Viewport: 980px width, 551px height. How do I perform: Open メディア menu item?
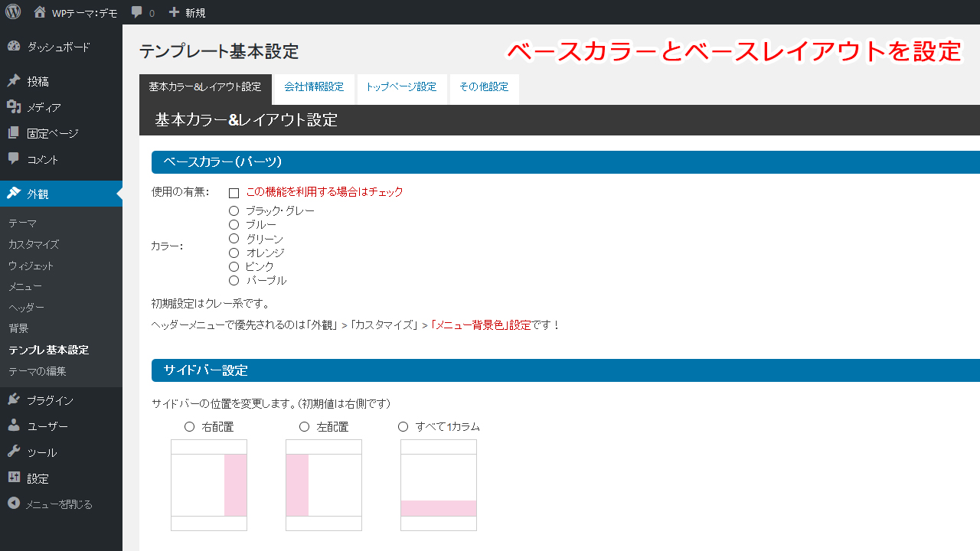[x=61, y=107]
